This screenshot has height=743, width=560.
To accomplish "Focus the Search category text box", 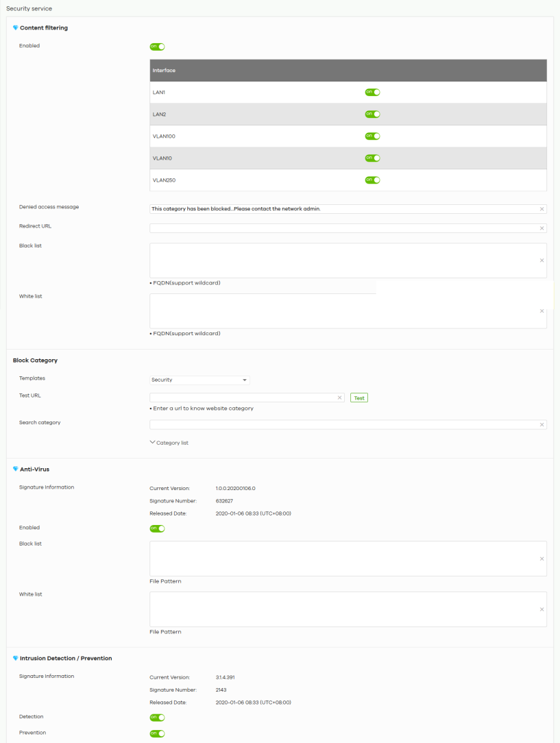I will click(343, 425).
